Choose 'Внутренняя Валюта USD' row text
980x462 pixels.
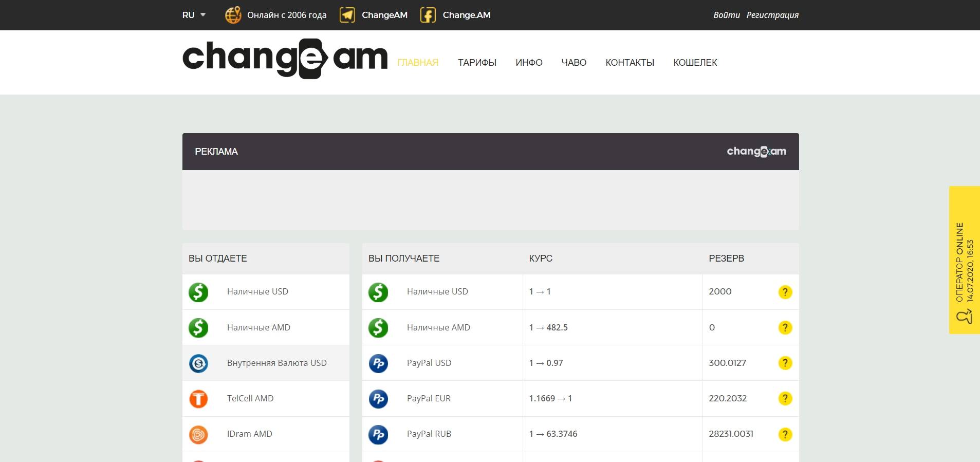click(277, 363)
